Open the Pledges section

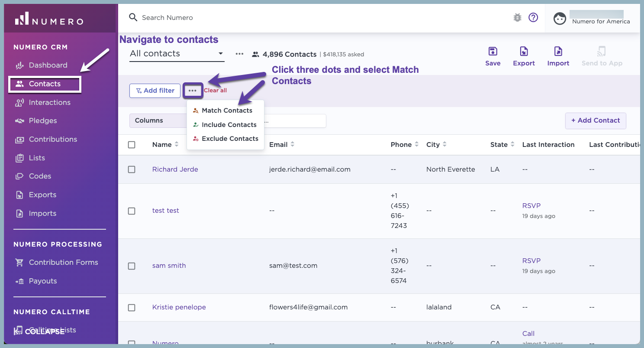pyautogui.click(x=36, y=121)
